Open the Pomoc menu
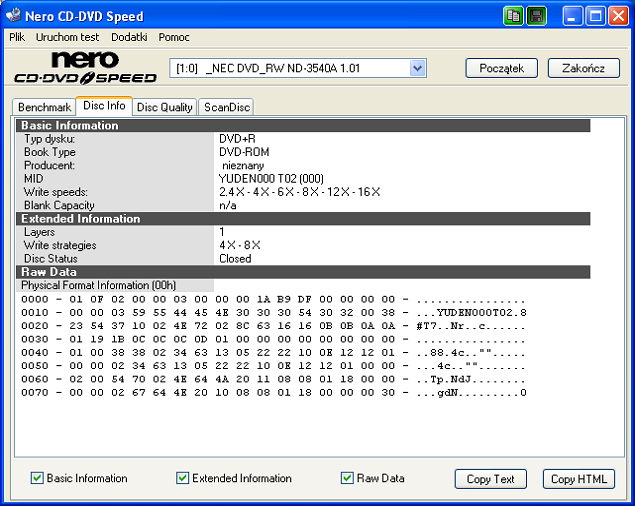Viewport: 635px width, 506px height. [x=174, y=37]
